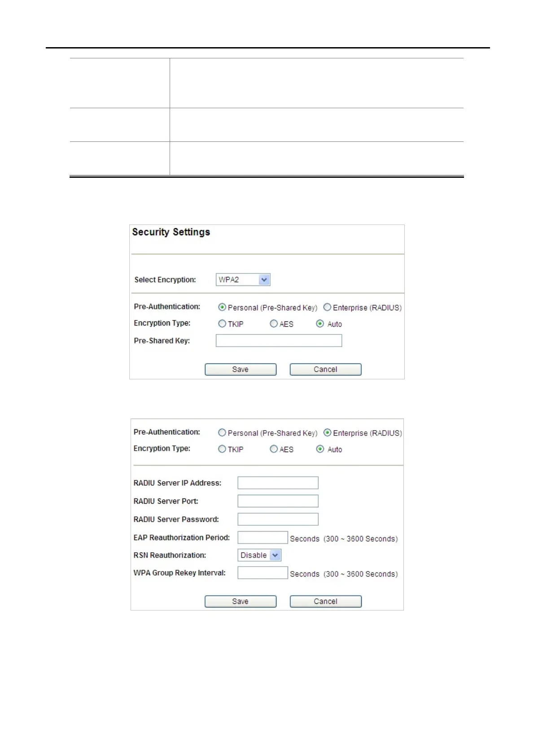Choose Auto encryption type in Security Settings panel
This screenshot has height=756, width=534.
click(x=320, y=324)
